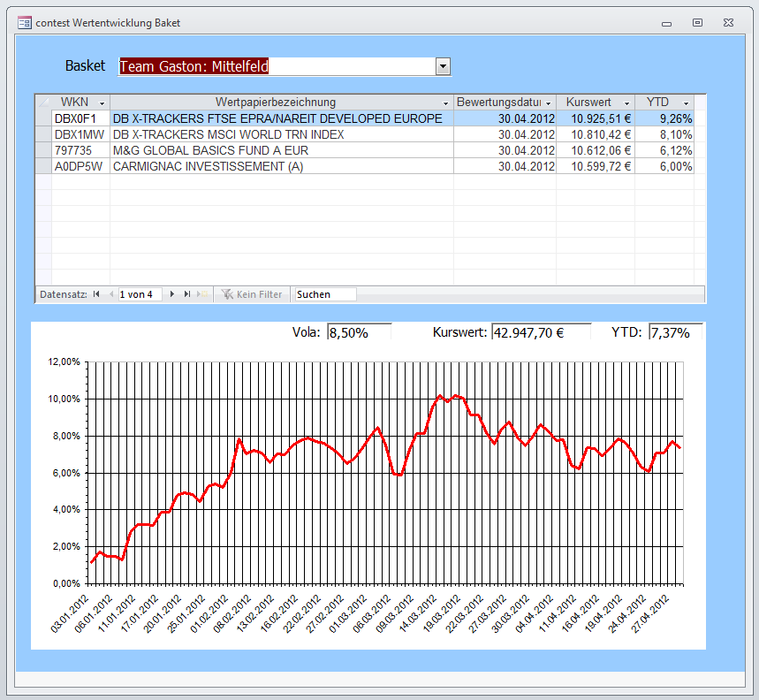The width and height of the screenshot is (759, 700).
Task: Click 'M&G GLOBAL BASICS FUND A EUR' cell
Action: click(282, 150)
